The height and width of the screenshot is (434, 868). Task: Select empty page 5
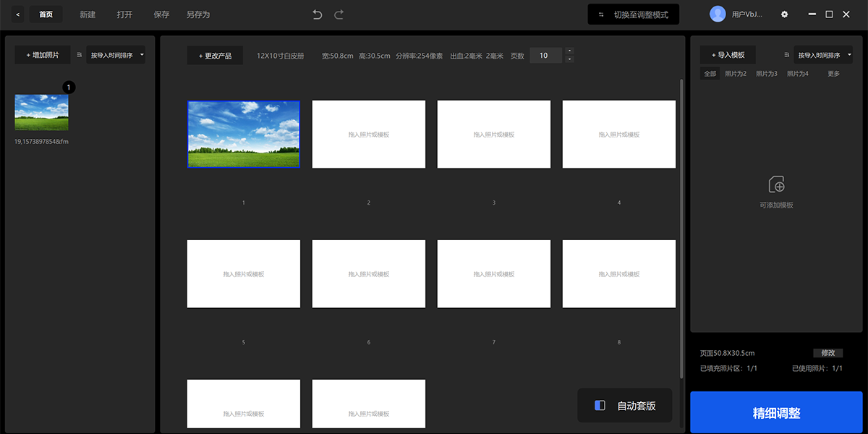point(244,273)
